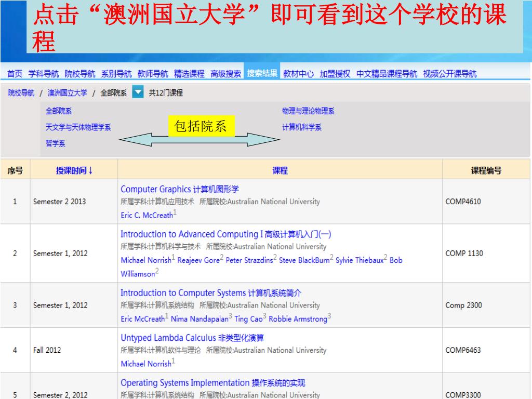Click the 共12门课程 course count text
The image size is (532, 399).
pos(166,92)
